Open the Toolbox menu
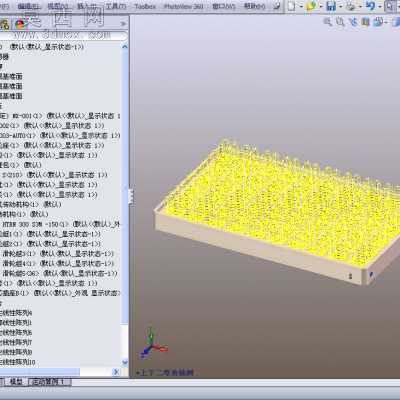Viewport: 400px width, 400px height. coord(145,6)
